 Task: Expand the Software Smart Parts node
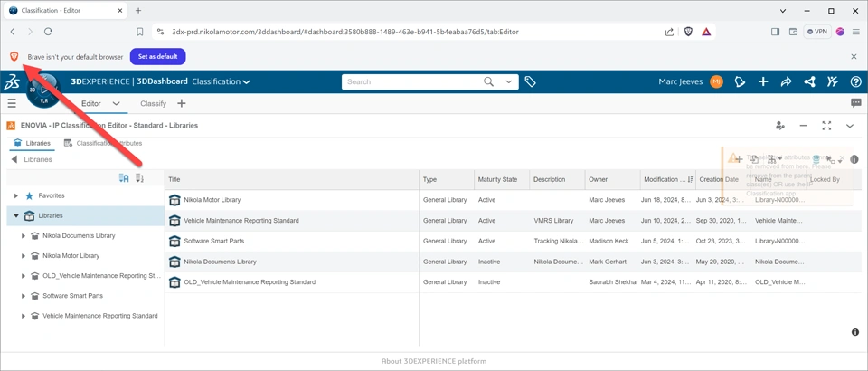click(24, 296)
